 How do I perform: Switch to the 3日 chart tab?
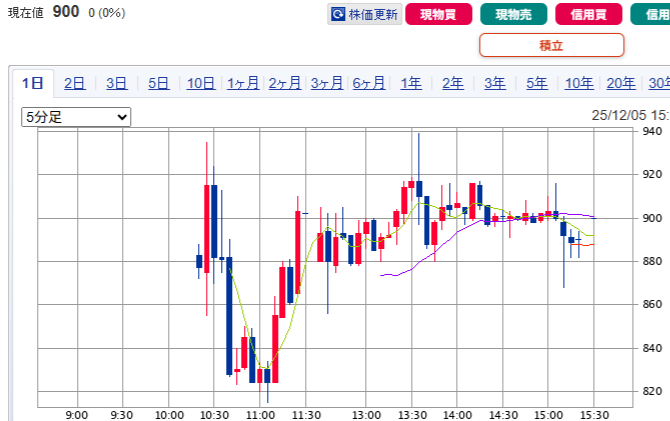pos(117,84)
